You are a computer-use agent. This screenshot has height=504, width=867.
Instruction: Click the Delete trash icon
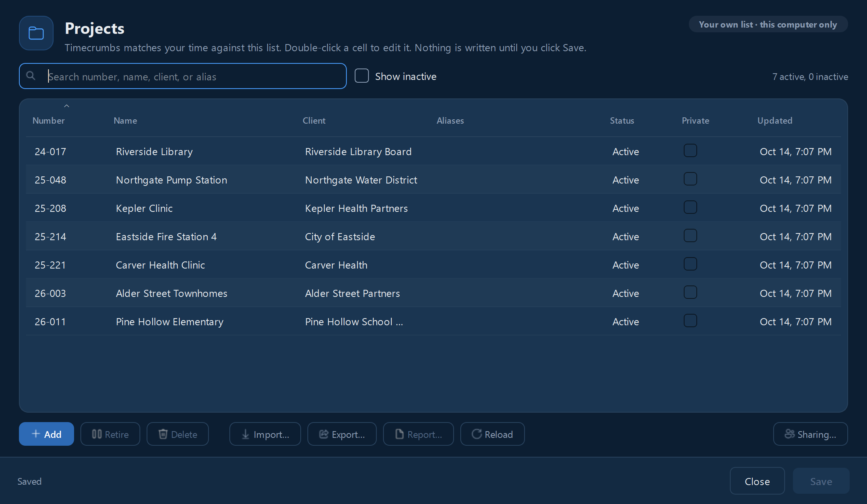[163, 434]
